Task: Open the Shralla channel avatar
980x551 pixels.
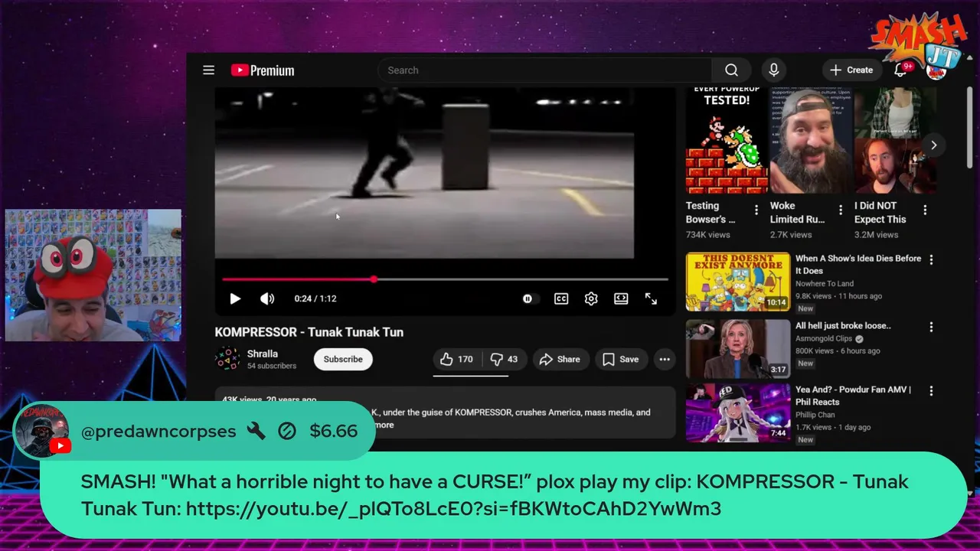Action: pyautogui.click(x=227, y=360)
